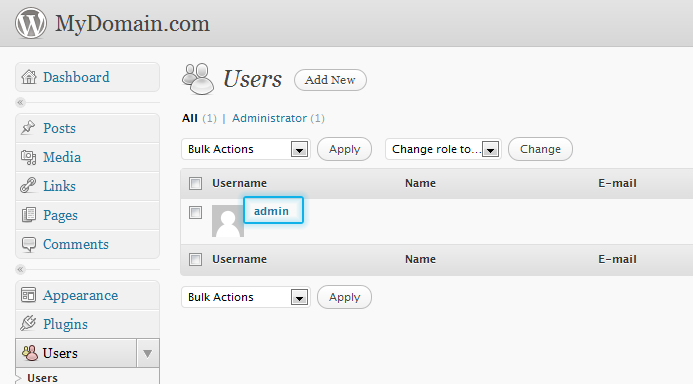693x384 pixels.
Task: Open the admin username link
Action: (271, 211)
